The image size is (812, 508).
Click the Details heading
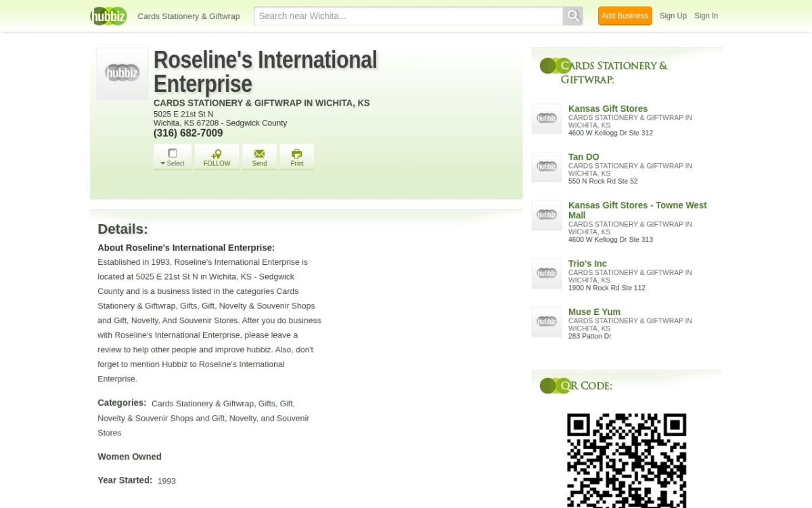point(122,229)
